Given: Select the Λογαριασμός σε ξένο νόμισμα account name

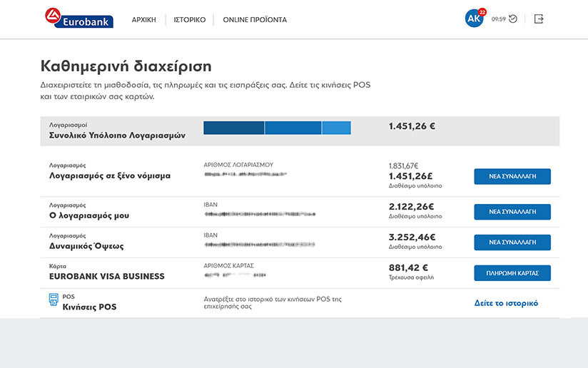Looking at the screenshot, I should coord(110,175).
